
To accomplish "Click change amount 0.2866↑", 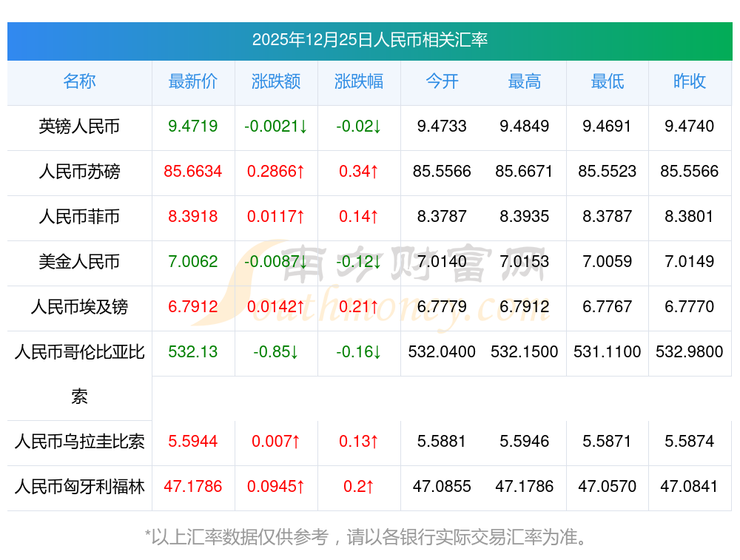I will click(x=276, y=172).
